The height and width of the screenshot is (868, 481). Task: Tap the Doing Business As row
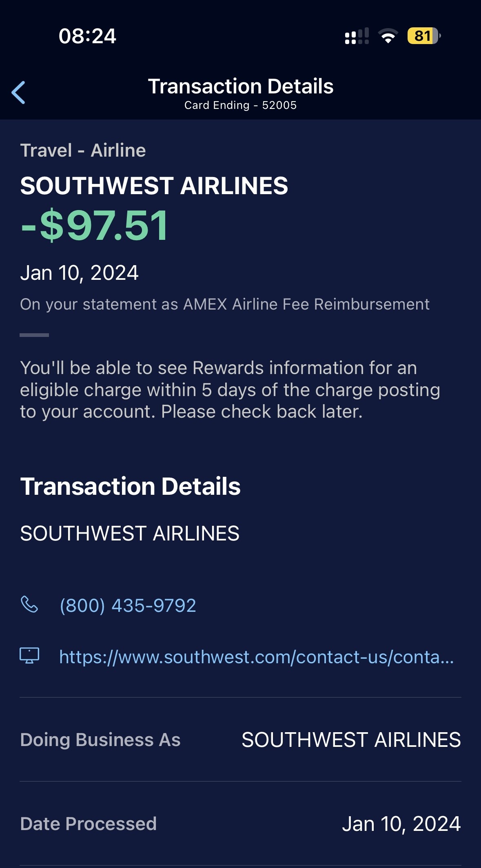(x=240, y=740)
